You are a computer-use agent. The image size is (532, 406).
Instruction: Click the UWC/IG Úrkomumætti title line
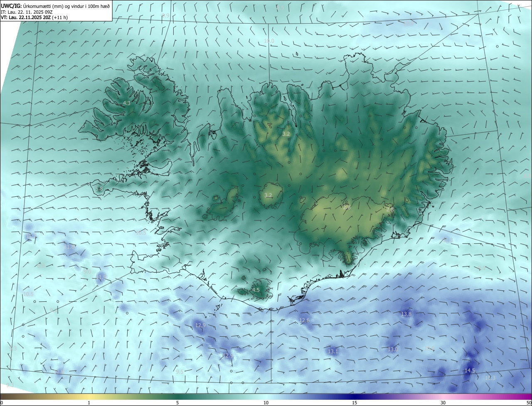coord(55,5)
